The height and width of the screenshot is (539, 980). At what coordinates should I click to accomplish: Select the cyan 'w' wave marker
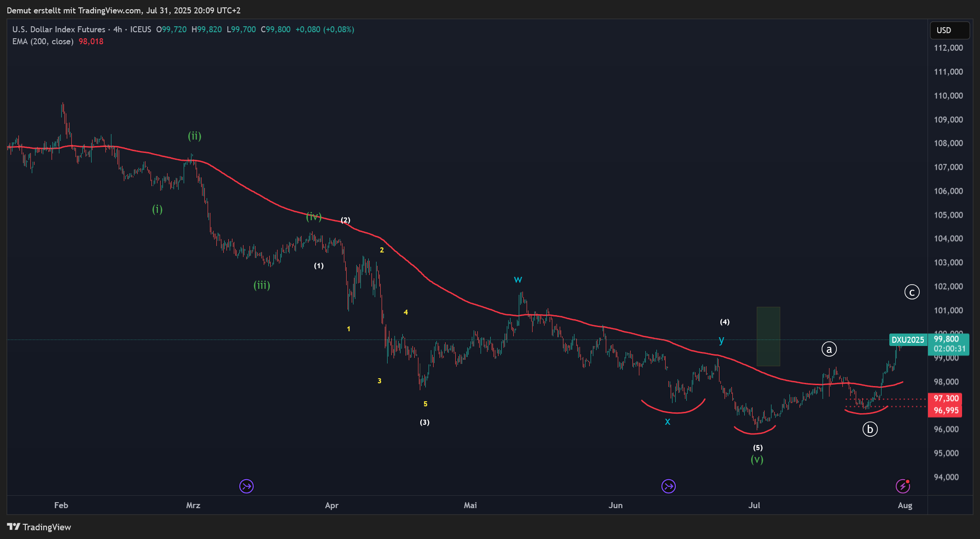pyautogui.click(x=518, y=280)
